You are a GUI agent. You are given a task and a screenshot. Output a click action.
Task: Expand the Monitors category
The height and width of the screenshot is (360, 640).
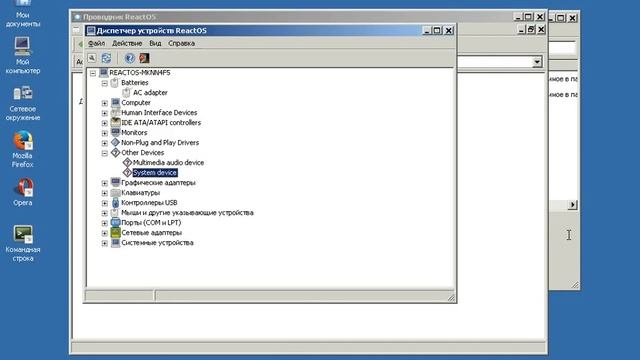pyautogui.click(x=104, y=133)
